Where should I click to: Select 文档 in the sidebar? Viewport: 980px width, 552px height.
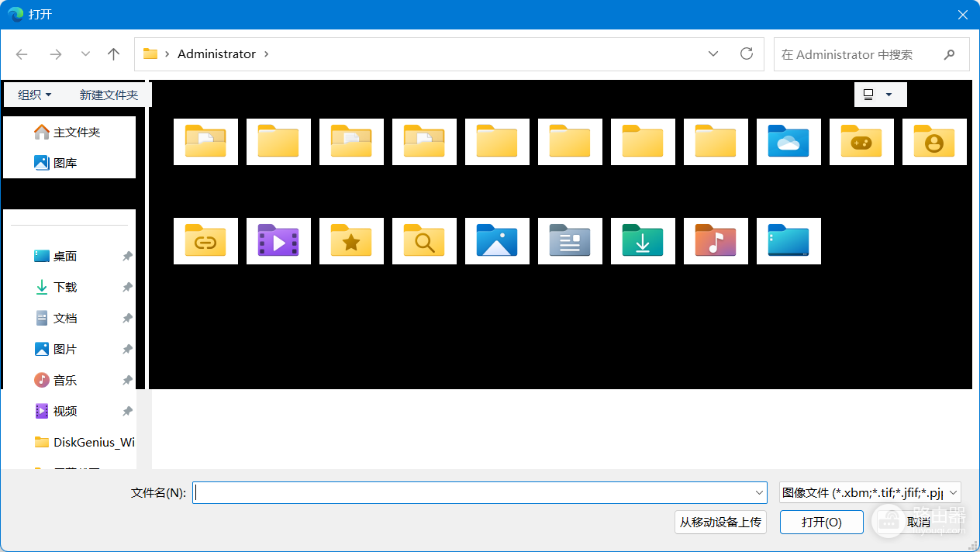click(x=56, y=319)
